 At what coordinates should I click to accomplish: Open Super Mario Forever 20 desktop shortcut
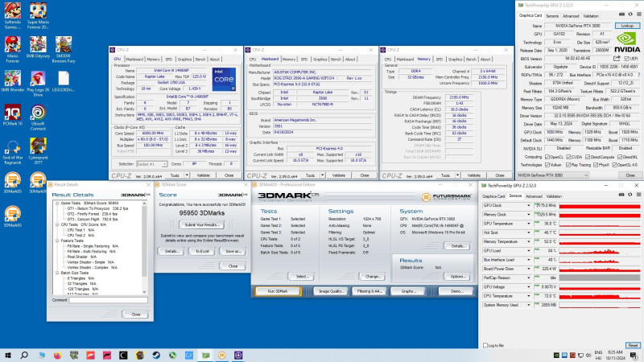point(38,15)
